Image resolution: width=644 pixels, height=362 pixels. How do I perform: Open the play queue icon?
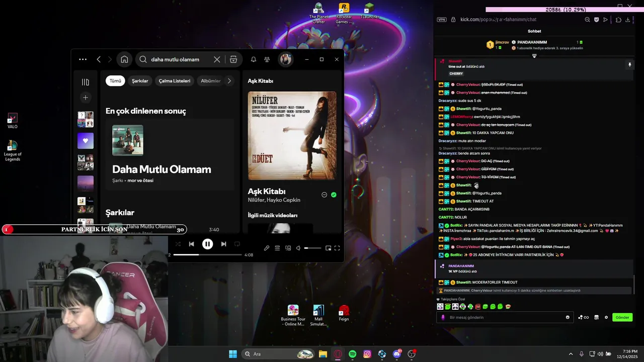277,248
